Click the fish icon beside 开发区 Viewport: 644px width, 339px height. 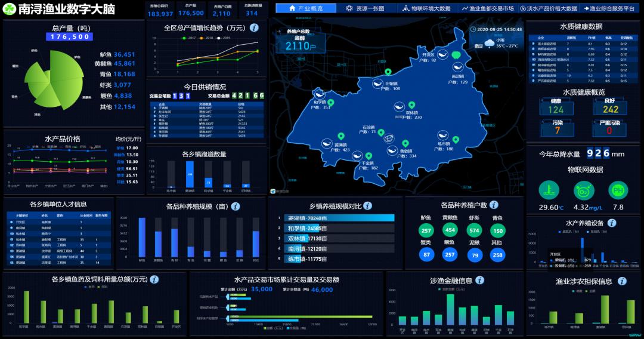click(x=442, y=54)
